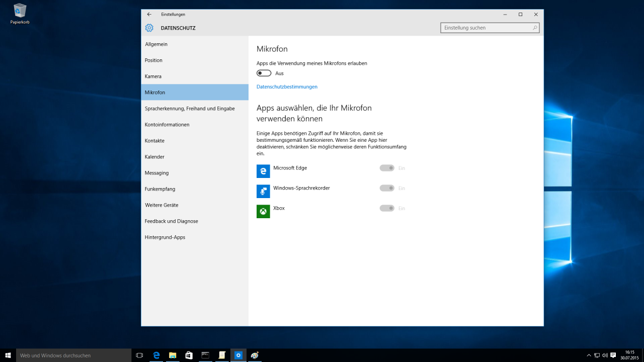The height and width of the screenshot is (362, 644).
Task: Click the green Xbox app icon
Action: click(x=263, y=211)
